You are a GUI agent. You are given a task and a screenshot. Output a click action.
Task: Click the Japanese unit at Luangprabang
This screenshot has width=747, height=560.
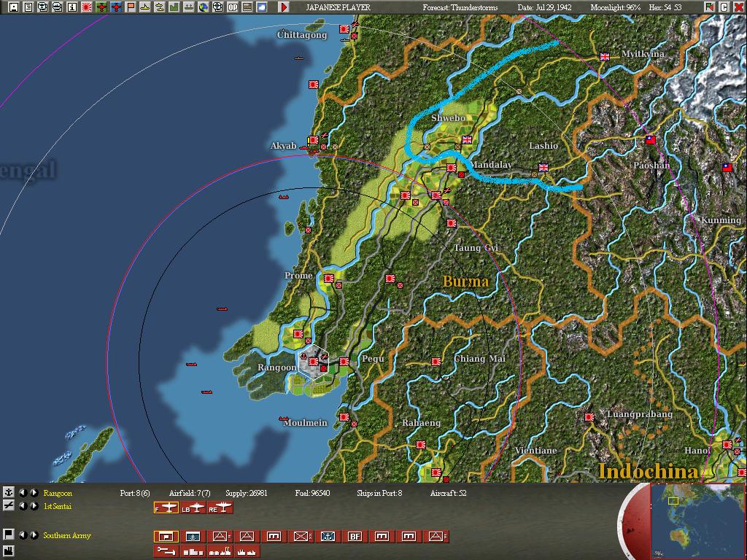pyautogui.click(x=589, y=417)
